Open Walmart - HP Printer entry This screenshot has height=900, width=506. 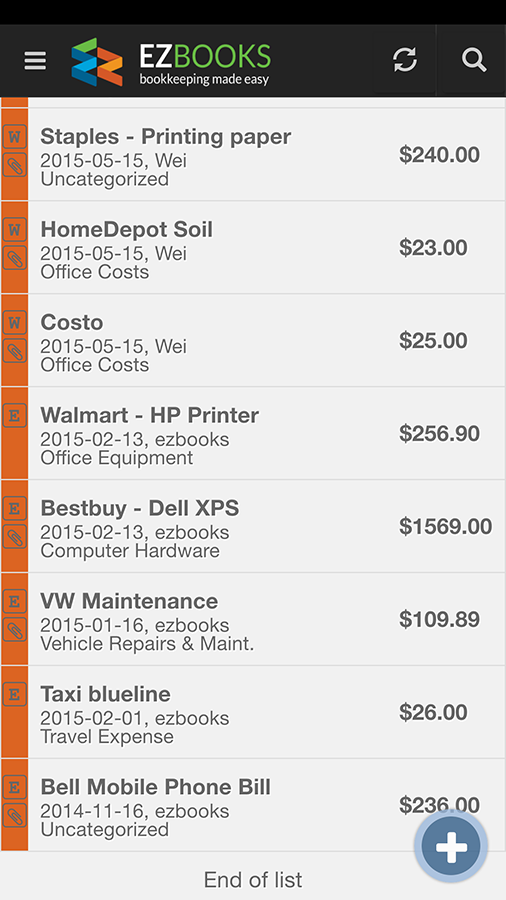(x=267, y=433)
